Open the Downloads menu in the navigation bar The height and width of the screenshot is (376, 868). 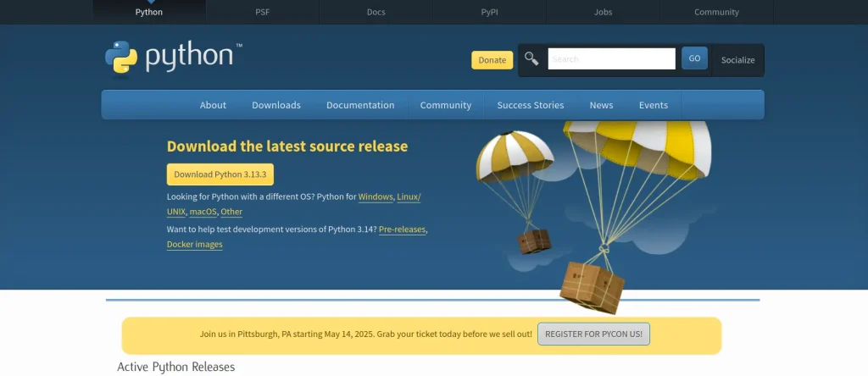tap(276, 105)
